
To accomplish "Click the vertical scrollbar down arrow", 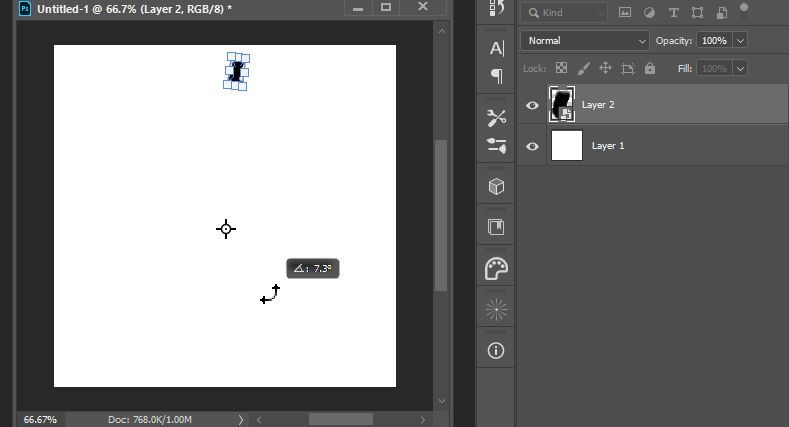I will pos(441,401).
